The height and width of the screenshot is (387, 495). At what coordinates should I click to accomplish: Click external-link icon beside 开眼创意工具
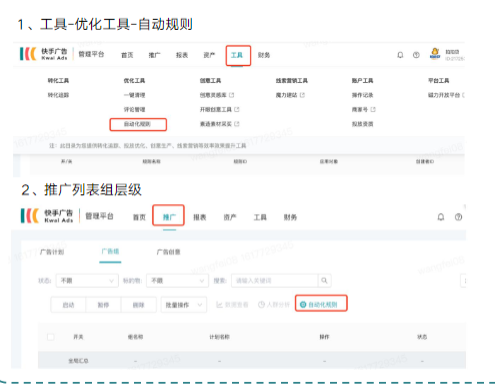point(237,109)
